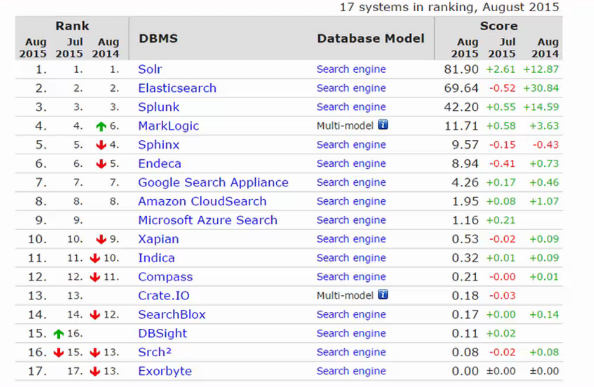Viewport: 594px width, 387px height.
Task: Open the MarkLogic link
Action: point(169,126)
